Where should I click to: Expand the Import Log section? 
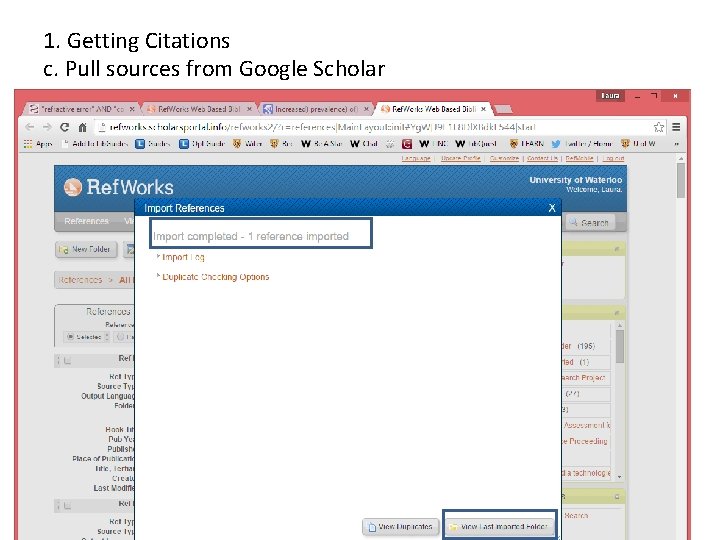pyautogui.click(x=181, y=257)
